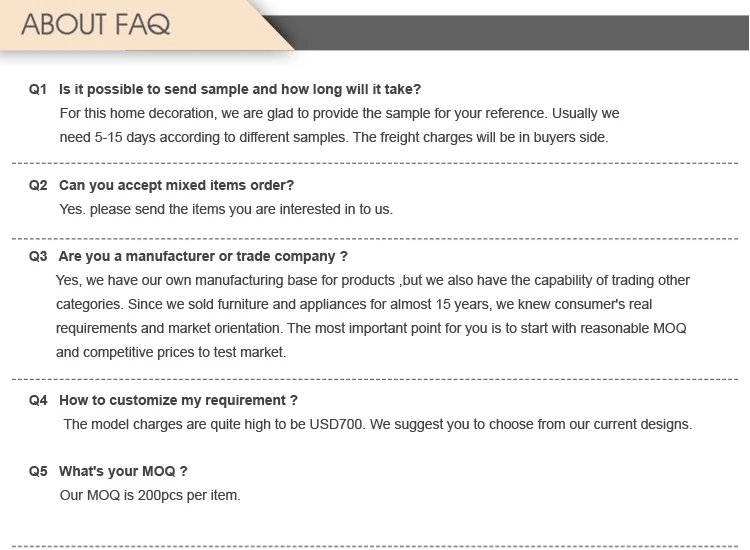
Task: Click the answer starting 'Yes. please send'
Action: (x=226, y=209)
